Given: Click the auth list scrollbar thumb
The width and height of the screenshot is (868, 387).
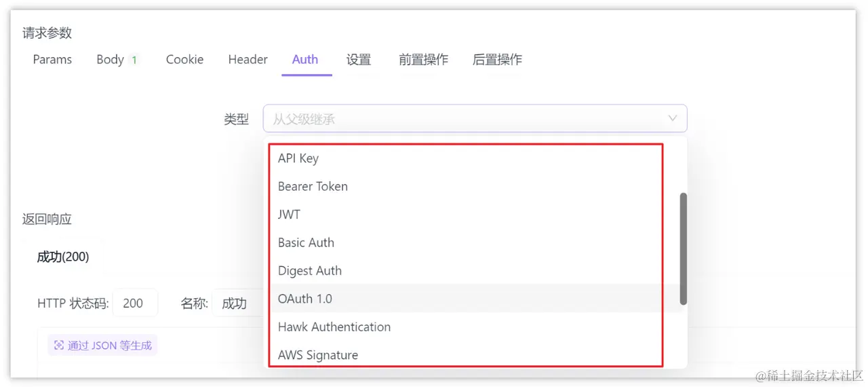Looking at the screenshot, I should [683, 248].
